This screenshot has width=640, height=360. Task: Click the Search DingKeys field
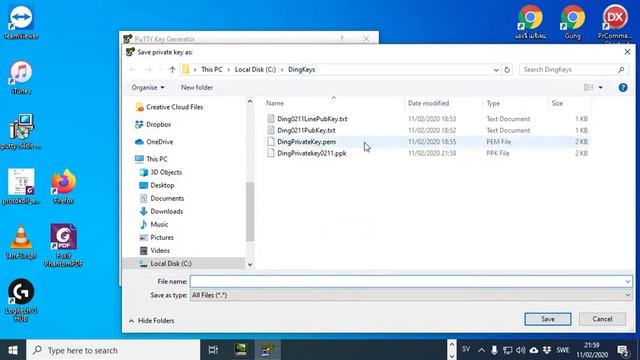(x=569, y=70)
